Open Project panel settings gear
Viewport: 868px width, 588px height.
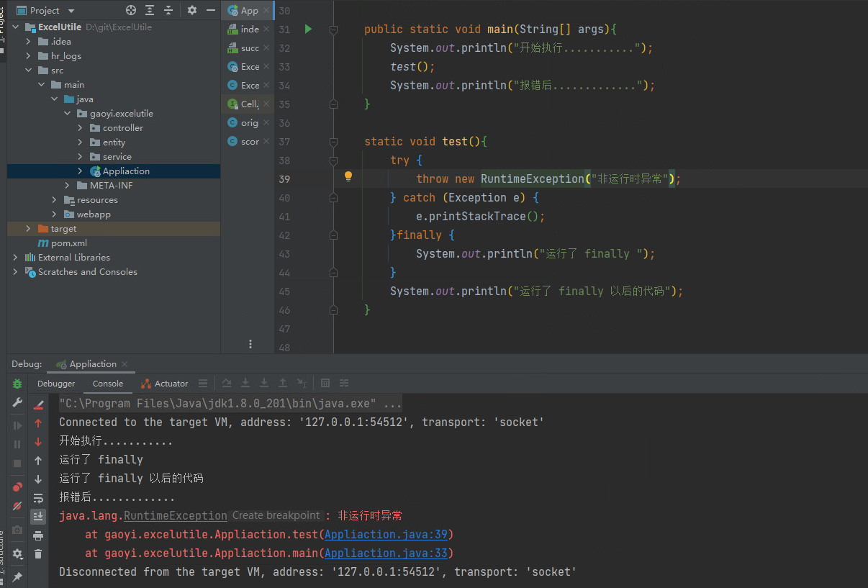click(191, 10)
